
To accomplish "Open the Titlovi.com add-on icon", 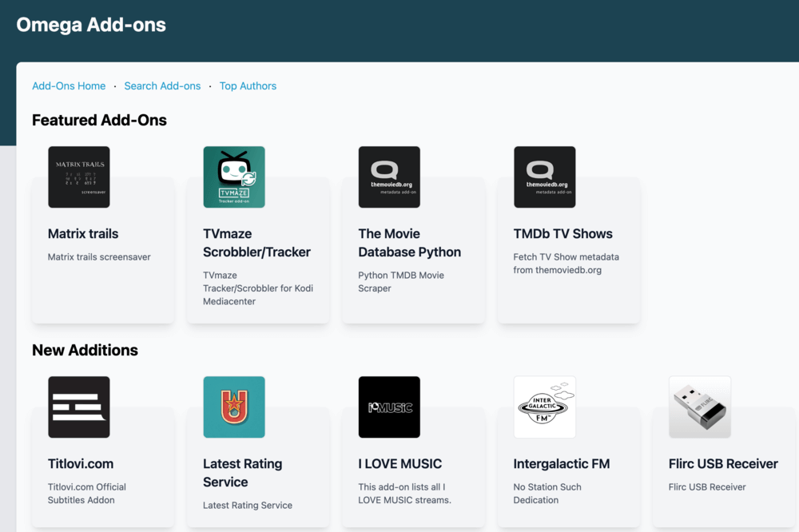I will 79,407.
